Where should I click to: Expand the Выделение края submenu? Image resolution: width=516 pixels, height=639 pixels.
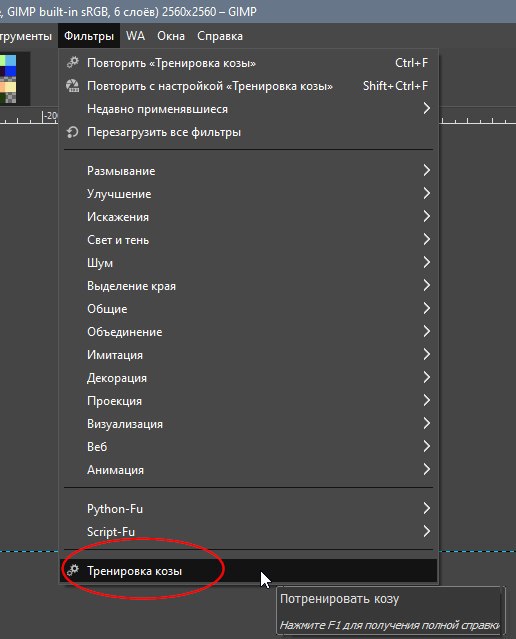click(x=249, y=286)
